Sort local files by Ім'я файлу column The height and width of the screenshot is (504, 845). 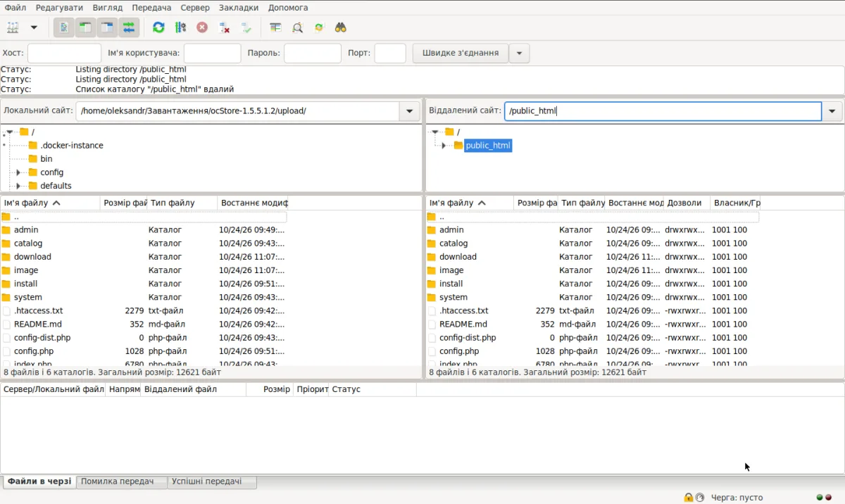(x=50, y=203)
